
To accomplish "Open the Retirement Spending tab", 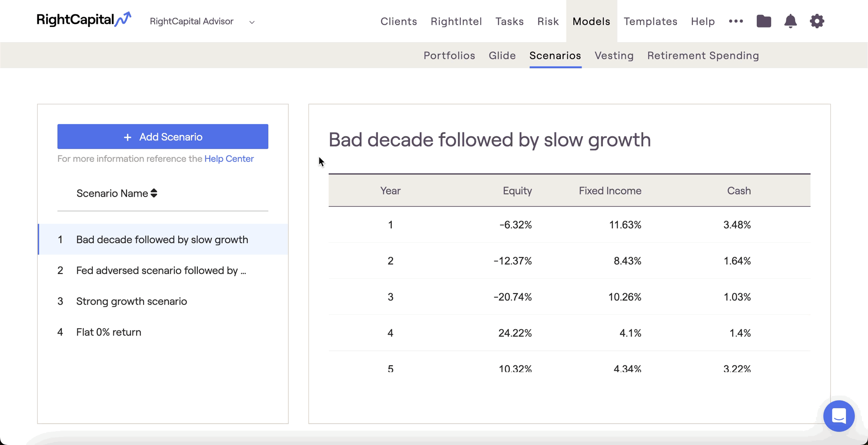I will (x=703, y=56).
